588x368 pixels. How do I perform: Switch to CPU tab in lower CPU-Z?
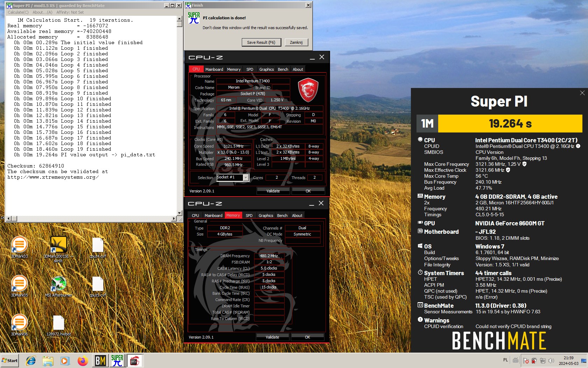point(195,216)
